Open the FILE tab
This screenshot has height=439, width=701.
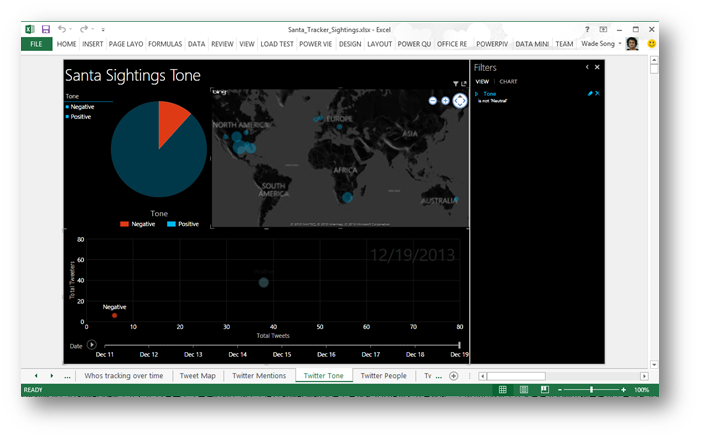click(x=36, y=44)
